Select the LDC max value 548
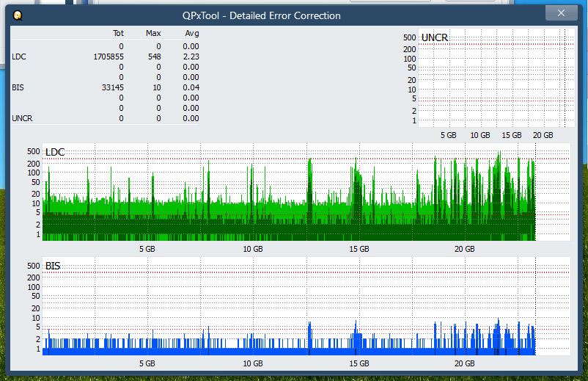The width and height of the screenshot is (588, 381). click(x=153, y=57)
